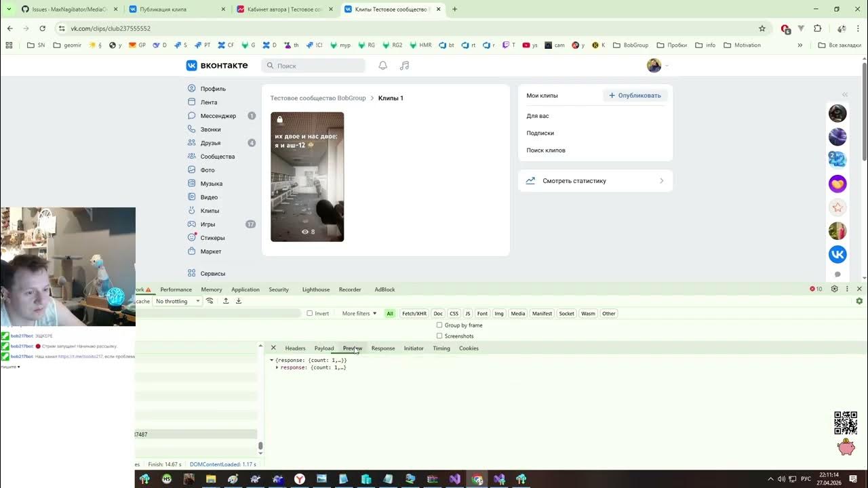
Task: Open the bookmarks overflow chevron
Action: (x=800, y=45)
